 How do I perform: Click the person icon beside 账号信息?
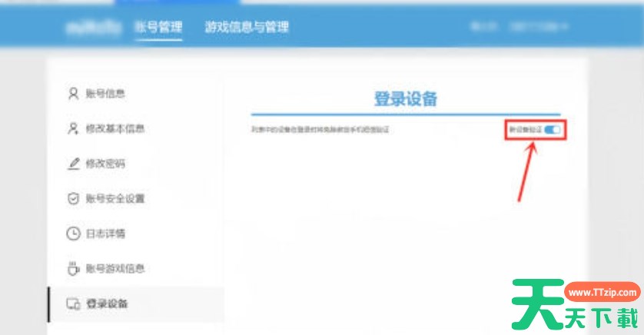point(73,94)
